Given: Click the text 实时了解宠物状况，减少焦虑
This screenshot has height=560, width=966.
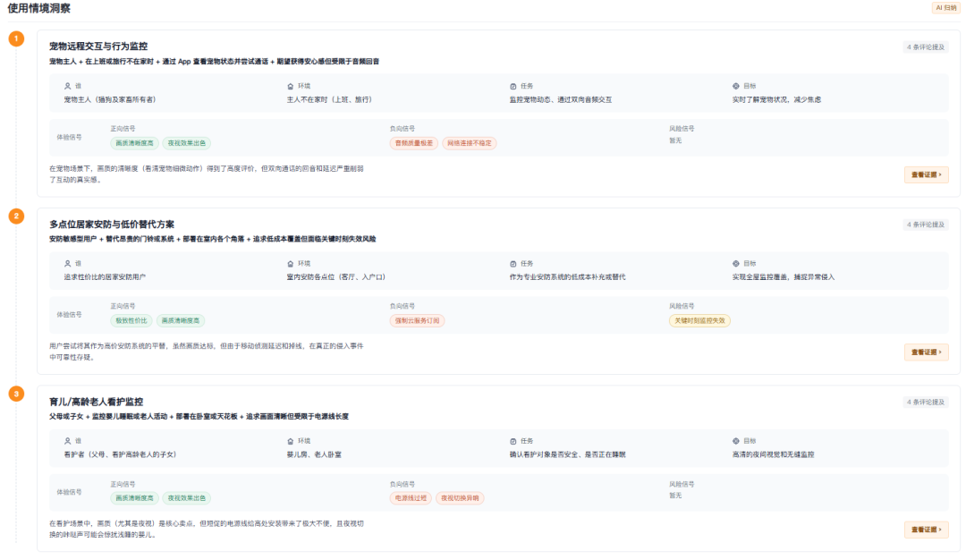Looking at the screenshot, I should [x=776, y=99].
